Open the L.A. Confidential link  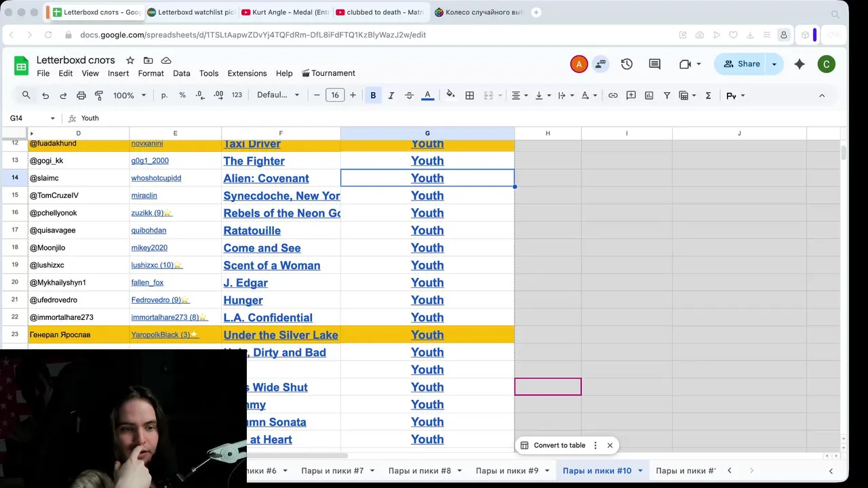click(x=268, y=317)
